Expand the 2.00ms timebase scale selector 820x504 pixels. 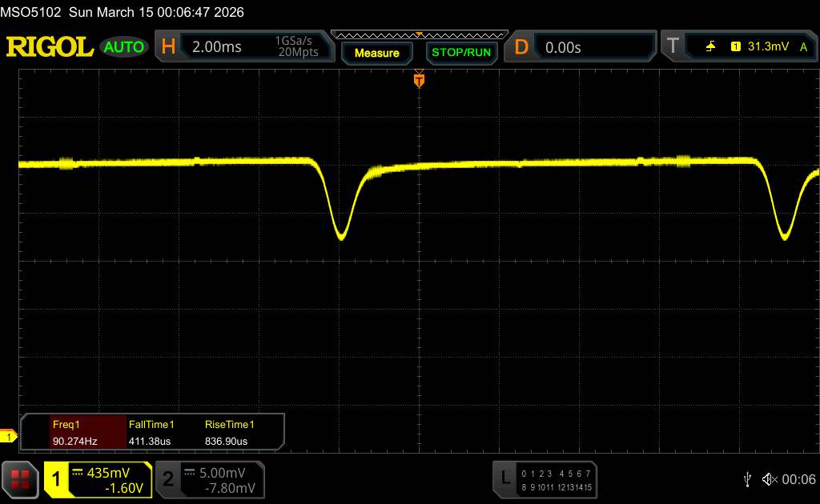217,47
